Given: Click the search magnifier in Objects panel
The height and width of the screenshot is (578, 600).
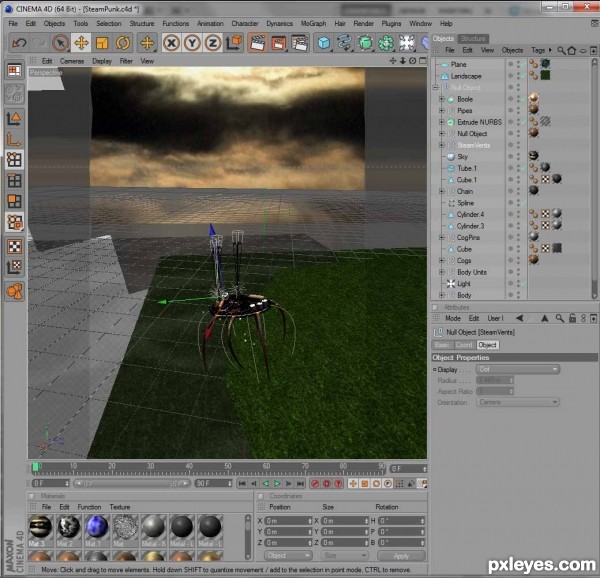Looking at the screenshot, I should 561,50.
